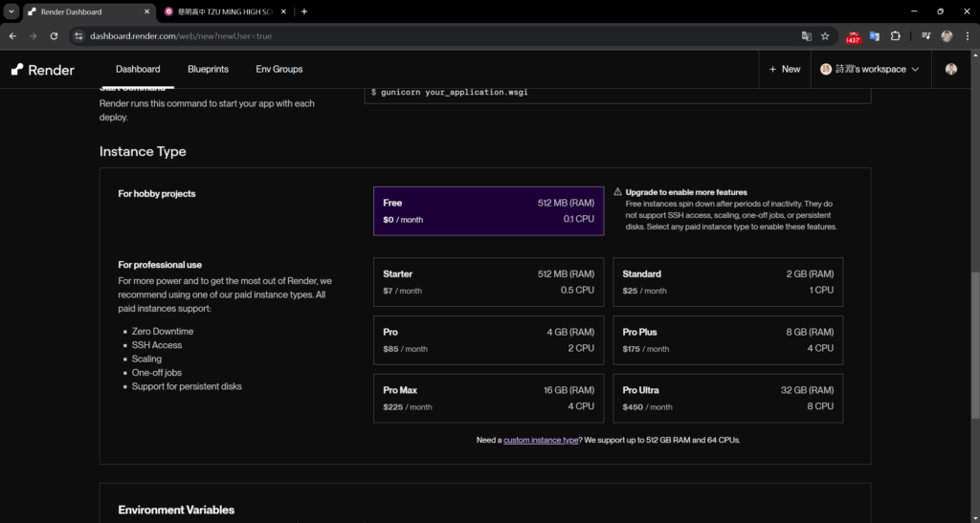
Task: Click the 'Instance Type' heading
Action: click(x=143, y=152)
